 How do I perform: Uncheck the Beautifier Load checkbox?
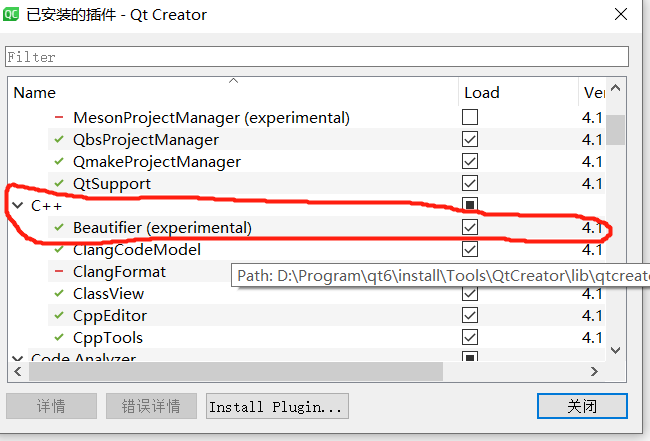tap(470, 228)
